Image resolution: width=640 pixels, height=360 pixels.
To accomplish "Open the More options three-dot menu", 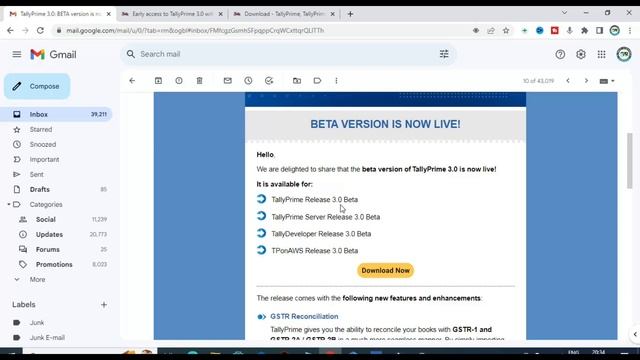I will click(336, 81).
